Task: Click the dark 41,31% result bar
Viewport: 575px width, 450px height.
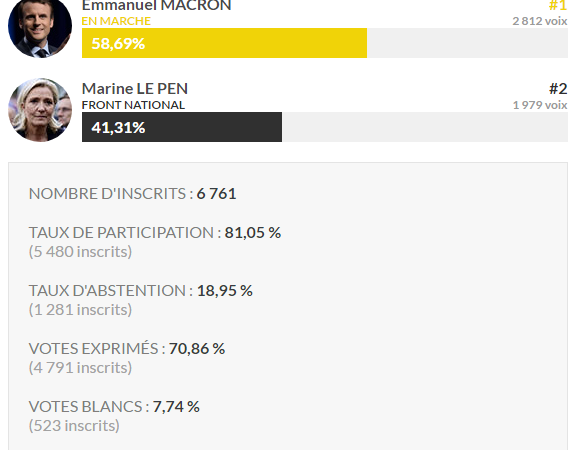Action: [x=182, y=127]
